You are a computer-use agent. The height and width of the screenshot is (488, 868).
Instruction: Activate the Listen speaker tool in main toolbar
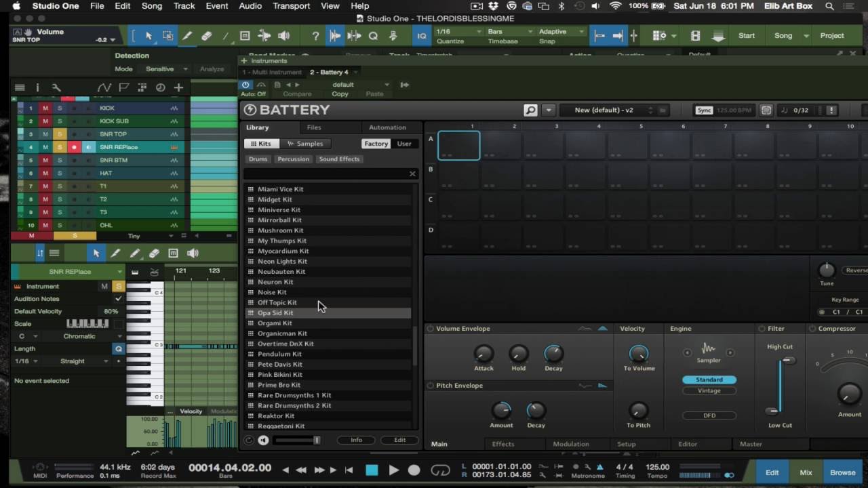[x=283, y=36]
